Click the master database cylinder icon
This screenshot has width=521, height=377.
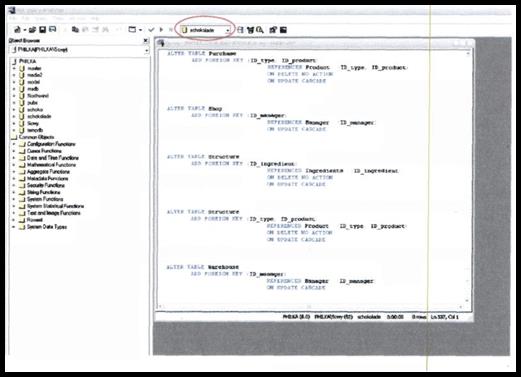coord(22,68)
